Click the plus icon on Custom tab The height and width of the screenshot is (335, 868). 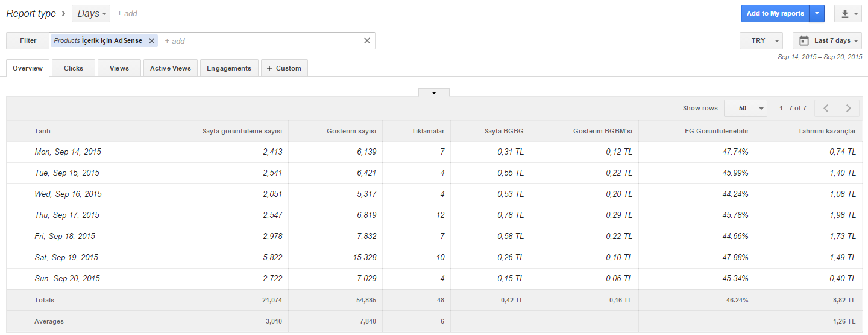coord(269,68)
